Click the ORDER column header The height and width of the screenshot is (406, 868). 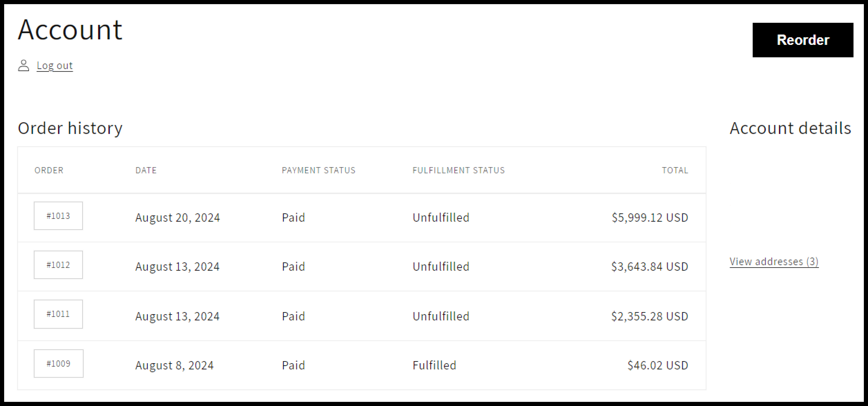point(49,171)
